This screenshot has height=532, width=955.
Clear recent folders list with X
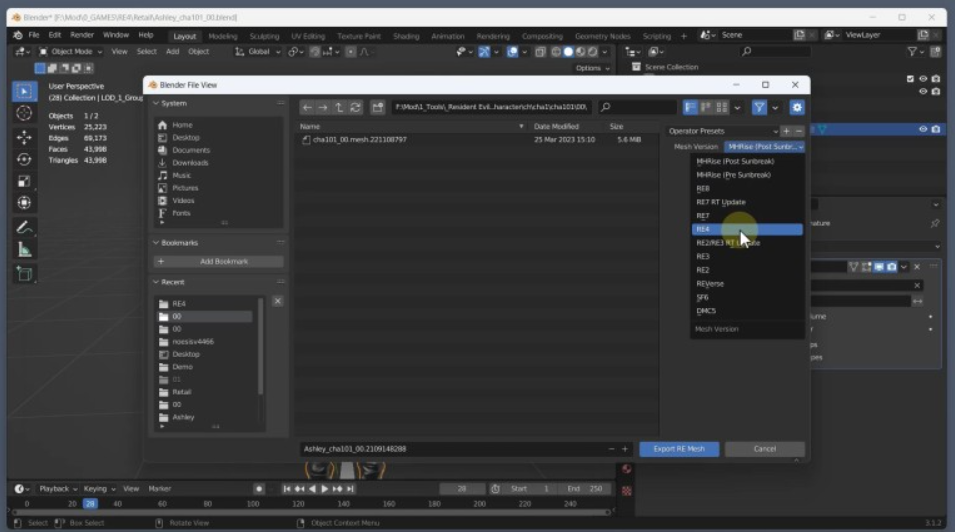(x=278, y=301)
